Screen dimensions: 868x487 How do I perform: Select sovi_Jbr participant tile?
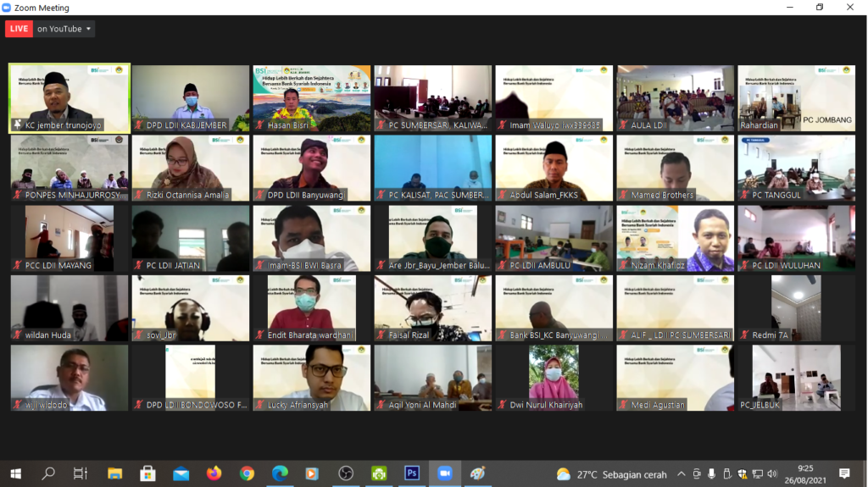point(191,308)
